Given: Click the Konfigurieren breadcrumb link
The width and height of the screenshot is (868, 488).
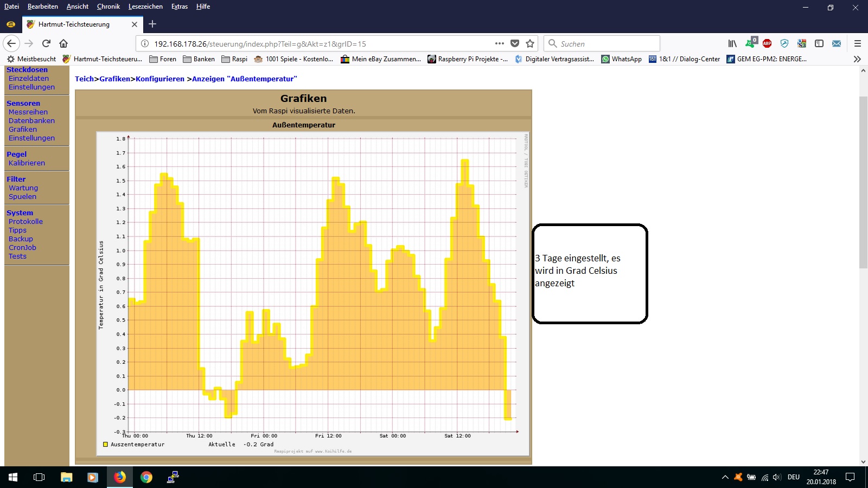Looking at the screenshot, I should pos(160,79).
